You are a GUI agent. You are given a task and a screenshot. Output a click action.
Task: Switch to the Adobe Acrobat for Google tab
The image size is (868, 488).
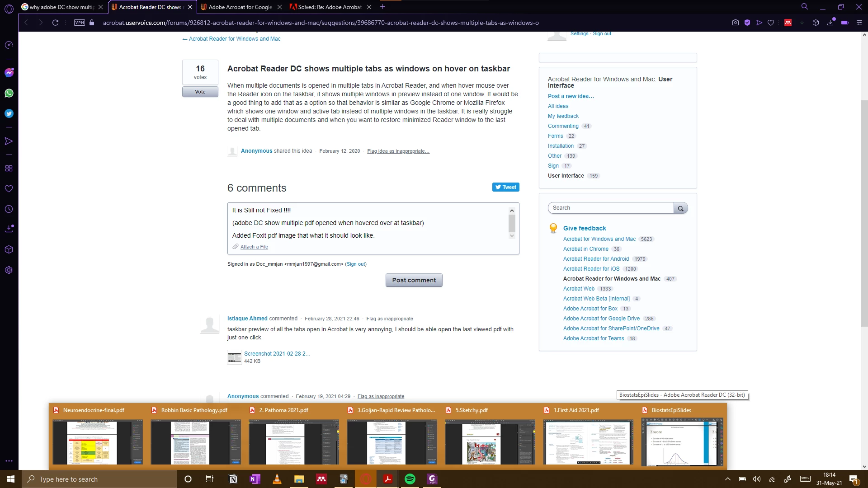pyautogui.click(x=240, y=7)
